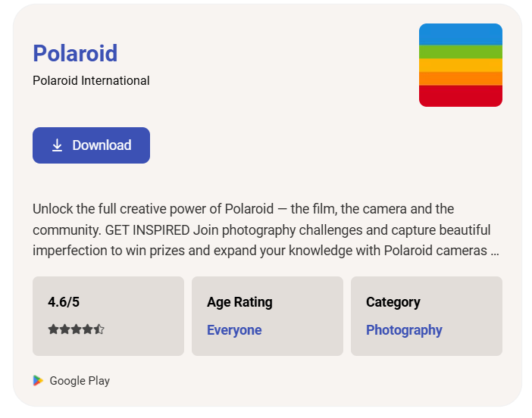Screen dimensions: 532x418
Task: Click the Polaroid rainbow app icon
Action: click(460, 65)
